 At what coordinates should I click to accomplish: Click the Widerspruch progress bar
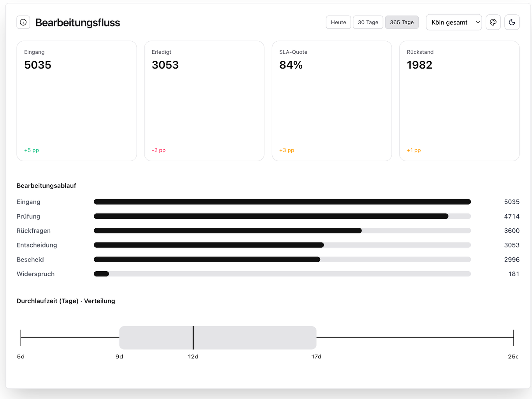tap(282, 274)
